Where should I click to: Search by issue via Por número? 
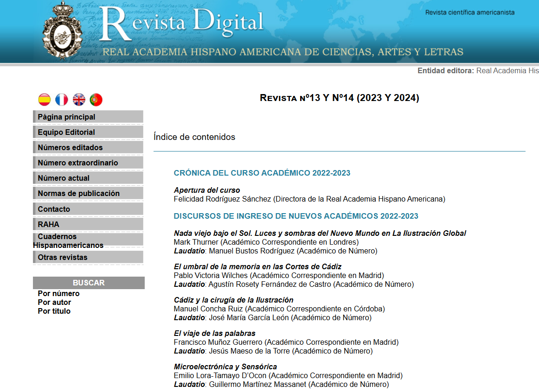[58, 293]
